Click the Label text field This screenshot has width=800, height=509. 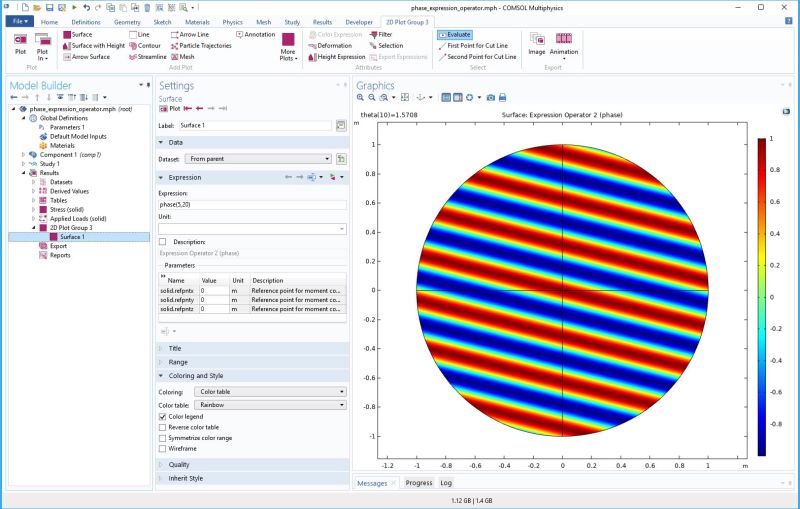click(x=255, y=125)
